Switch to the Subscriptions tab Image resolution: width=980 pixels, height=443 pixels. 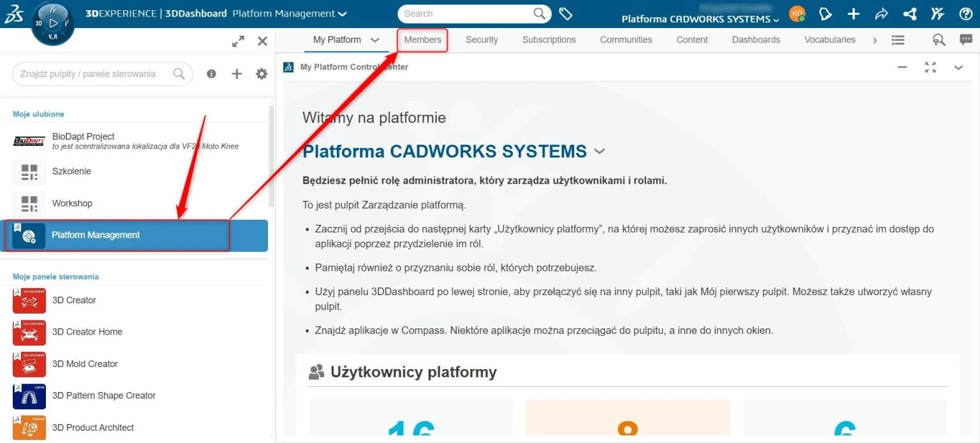[549, 40]
